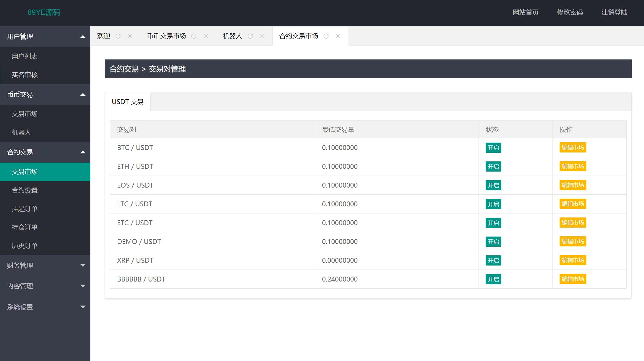Click the 0.00000000 value for XRP
The width and height of the screenshot is (644, 361).
340,260
